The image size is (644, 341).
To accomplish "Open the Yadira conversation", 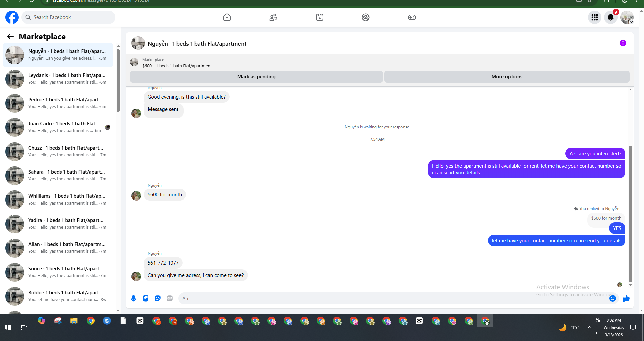I will coord(58,224).
